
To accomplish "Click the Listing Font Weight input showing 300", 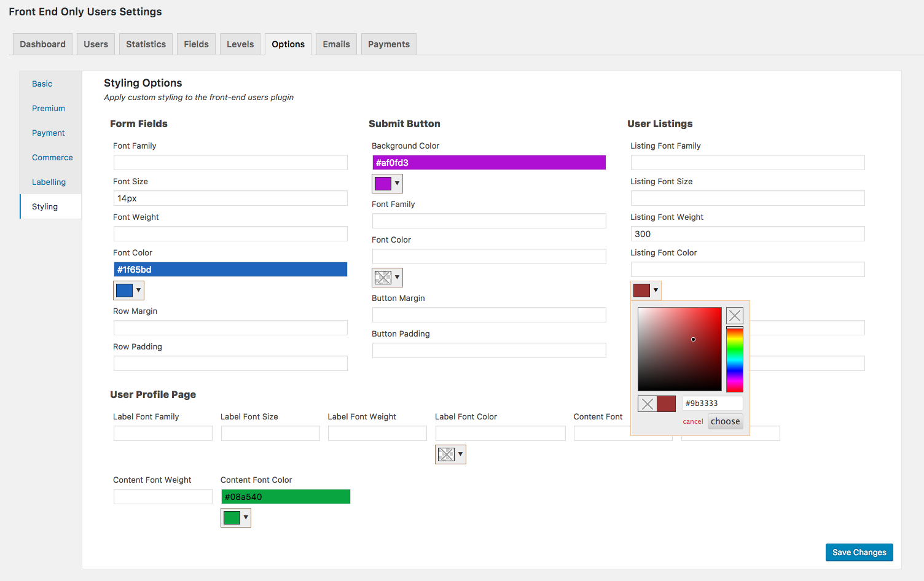I will [x=747, y=233].
